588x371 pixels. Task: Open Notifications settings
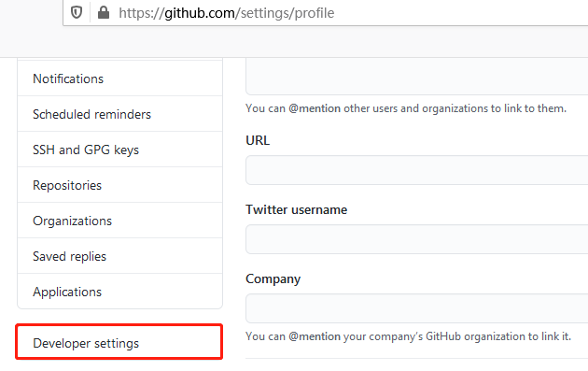point(120,78)
